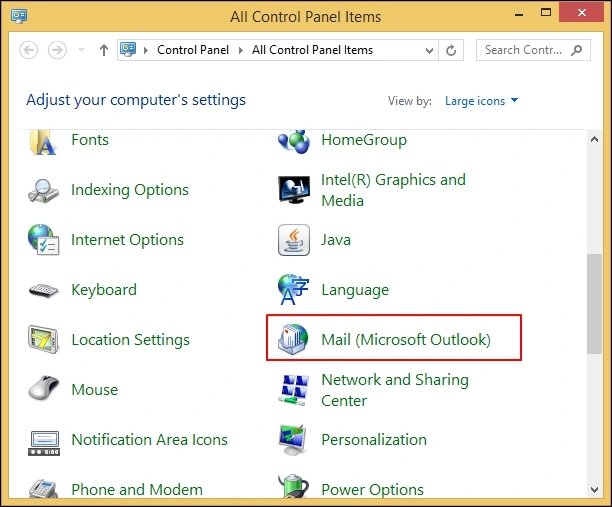
Task: Open the Intel(R) Graphics and Media link
Action: coord(393,190)
